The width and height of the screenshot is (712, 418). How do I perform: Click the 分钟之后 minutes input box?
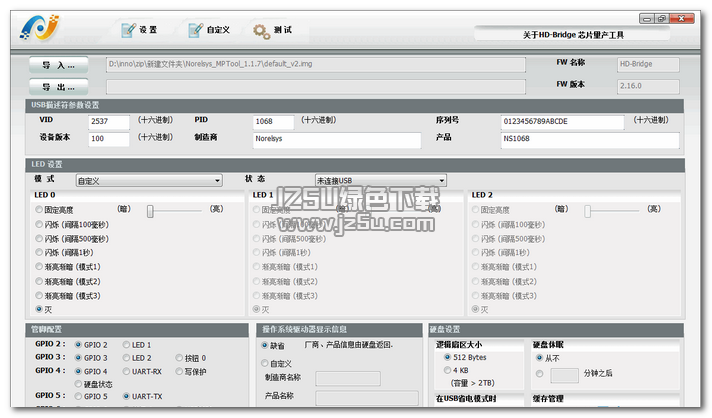[564, 375]
